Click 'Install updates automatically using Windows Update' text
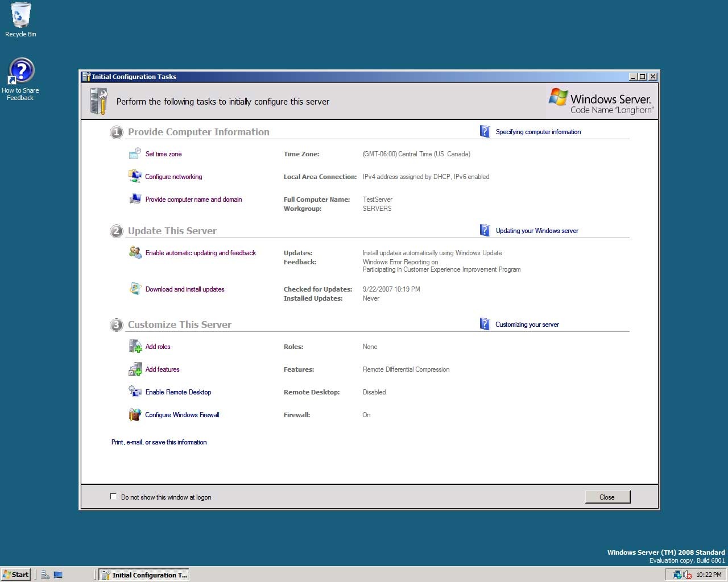 click(432, 253)
